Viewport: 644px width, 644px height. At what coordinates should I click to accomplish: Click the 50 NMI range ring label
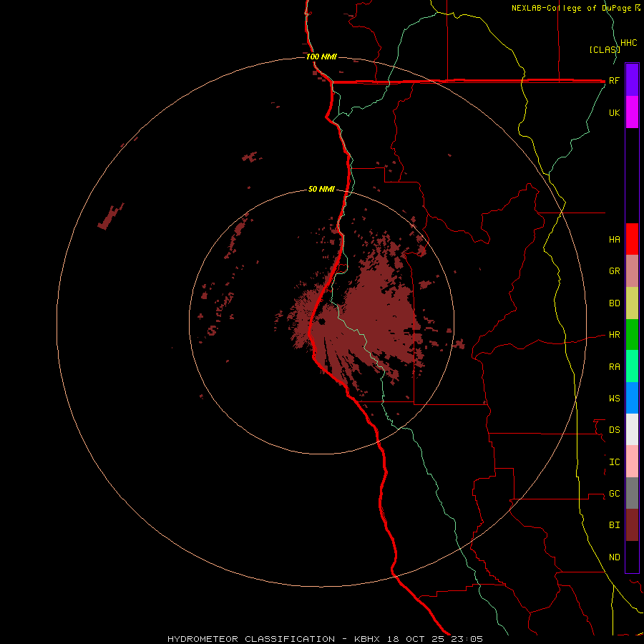click(x=321, y=189)
